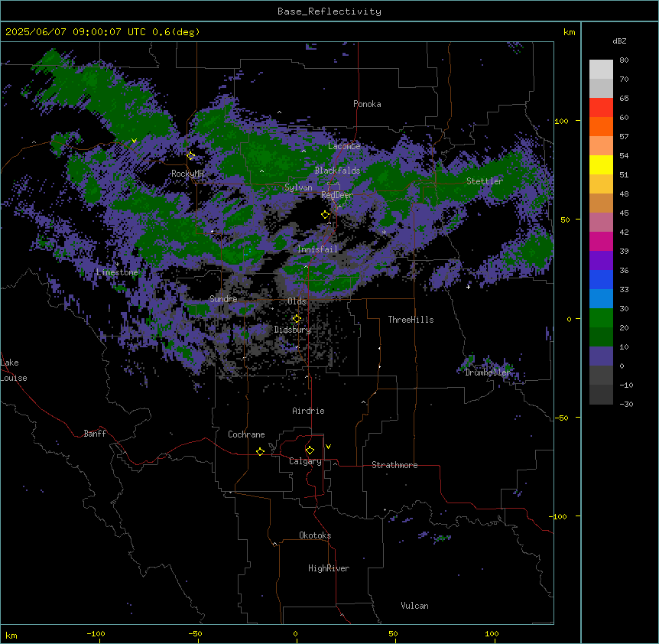
Task: Click the orange 57-60 dBZ legend swatch
Action: tap(601, 126)
